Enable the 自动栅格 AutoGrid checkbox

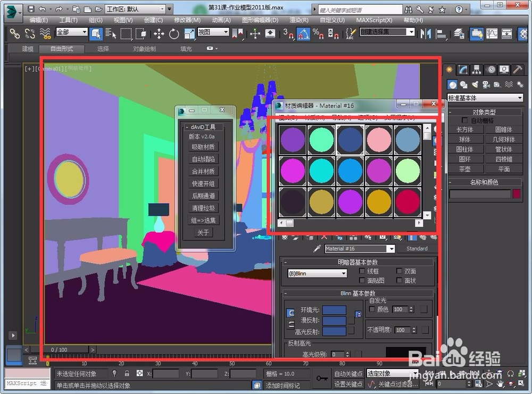[x=465, y=120]
